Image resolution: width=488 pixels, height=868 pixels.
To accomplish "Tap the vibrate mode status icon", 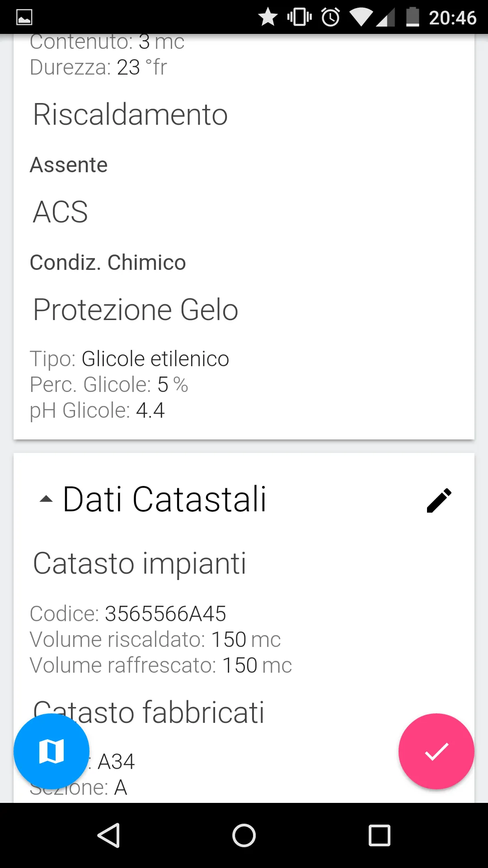I will 299,18.
